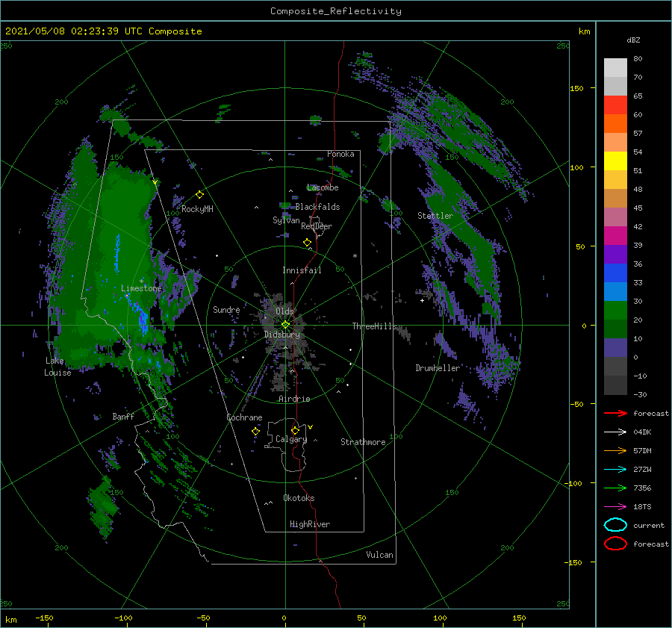Click the cyan current ellipse icon
672x628 pixels.
[x=615, y=525]
